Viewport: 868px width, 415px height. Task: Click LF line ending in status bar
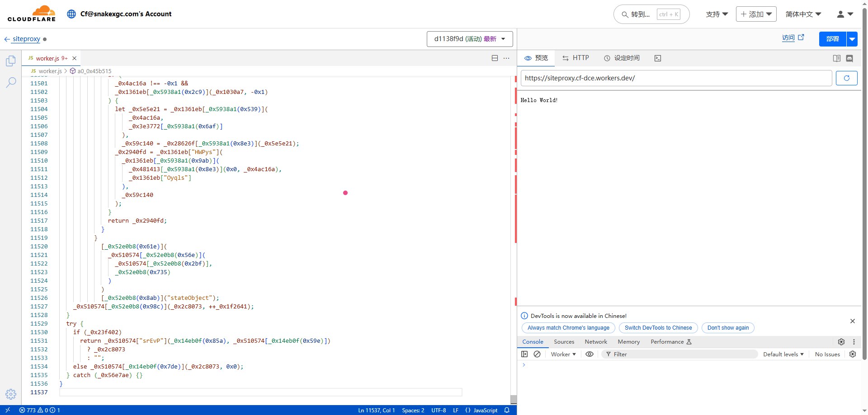[455, 410]
